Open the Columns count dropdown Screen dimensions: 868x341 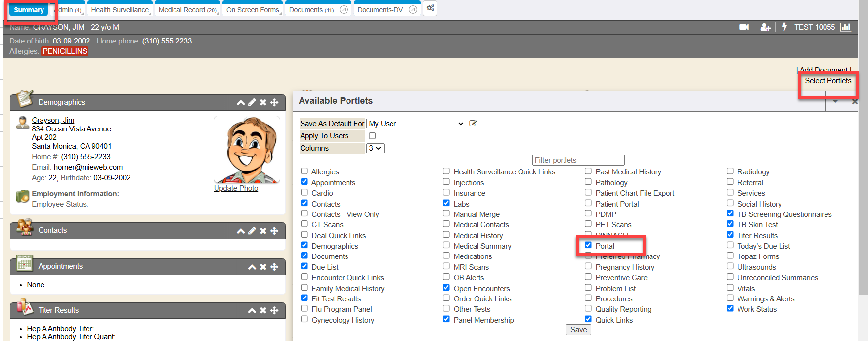click(x=375, y=148)
